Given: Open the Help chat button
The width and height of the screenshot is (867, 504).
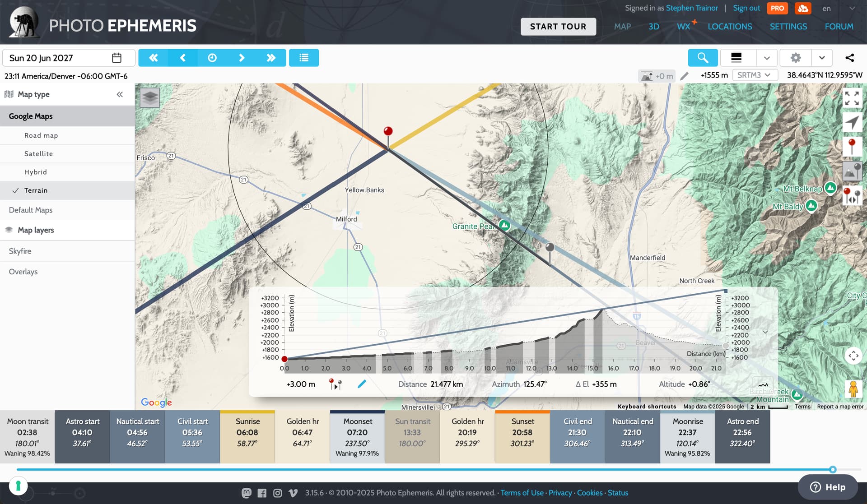Looking at the screenshot, I should [x=827, y=487].
